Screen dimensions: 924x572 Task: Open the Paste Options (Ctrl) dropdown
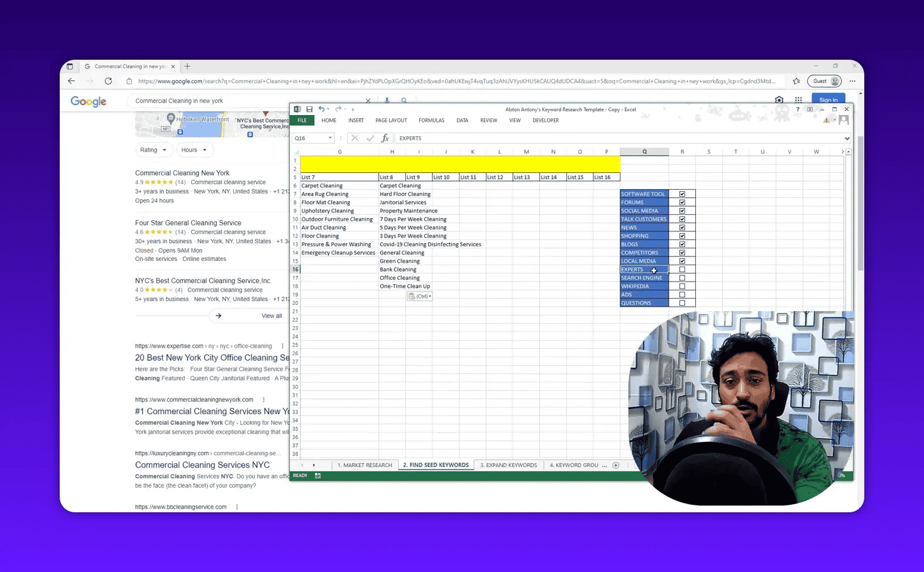click(x=419, y=295)
